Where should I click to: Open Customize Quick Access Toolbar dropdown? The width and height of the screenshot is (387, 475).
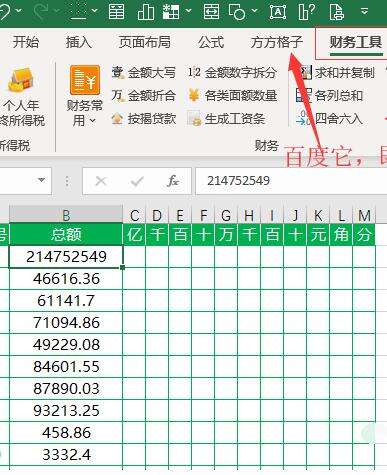click(x=365, y=12)
